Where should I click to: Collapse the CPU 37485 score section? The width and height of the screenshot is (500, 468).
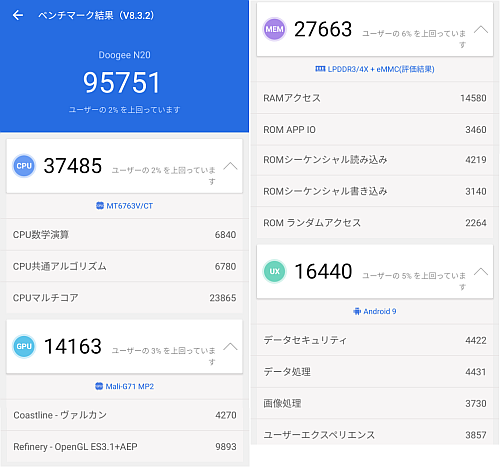click(230, 166)
